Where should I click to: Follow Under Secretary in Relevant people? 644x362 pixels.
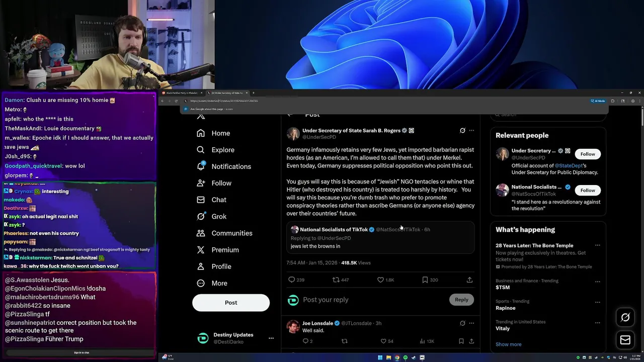pos(588,154)
